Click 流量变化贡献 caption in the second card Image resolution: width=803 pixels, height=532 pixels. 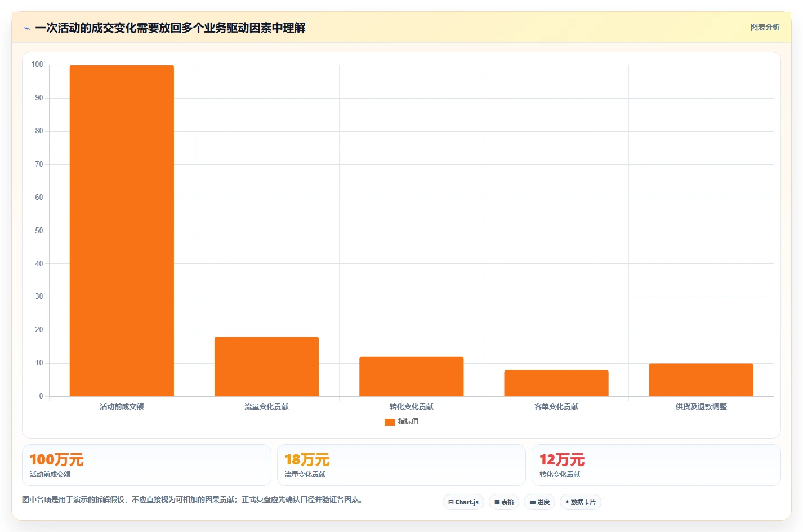(x=305, y=475)
